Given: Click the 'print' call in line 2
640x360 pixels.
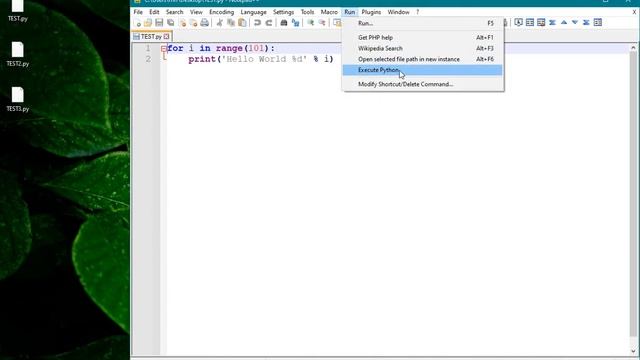Looking at the screenshot, I should [202, 59].
